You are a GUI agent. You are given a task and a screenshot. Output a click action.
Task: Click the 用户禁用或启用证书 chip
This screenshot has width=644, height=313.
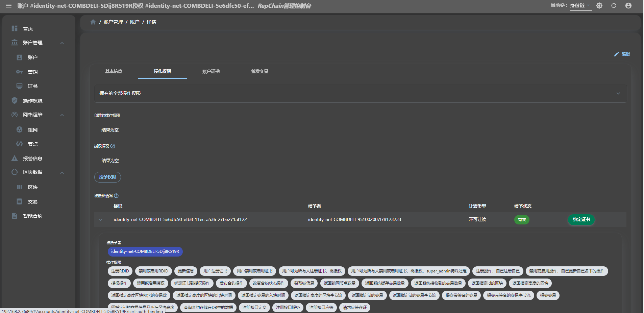255,271
